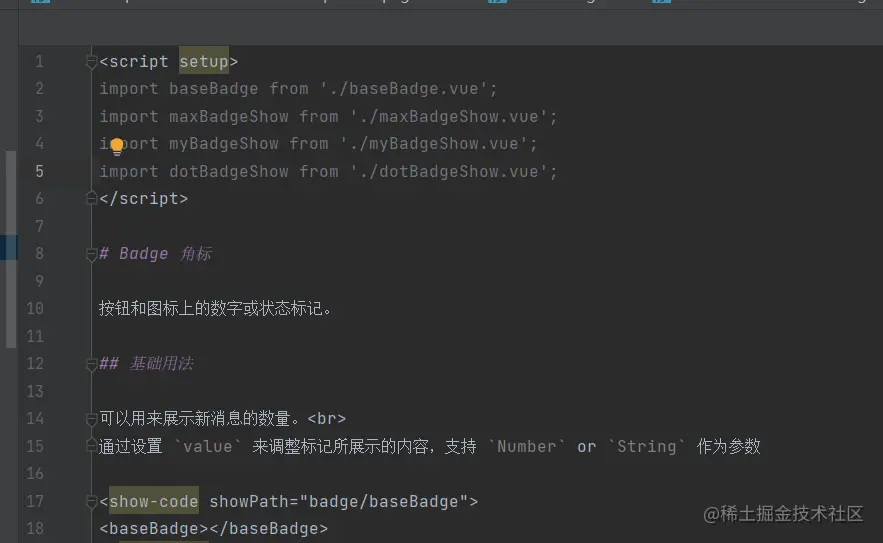Screen dimensions: 883x543
Task: Click the '<baseBadge></baseBadge>' element on line 18
Action: tap(213, 528)
